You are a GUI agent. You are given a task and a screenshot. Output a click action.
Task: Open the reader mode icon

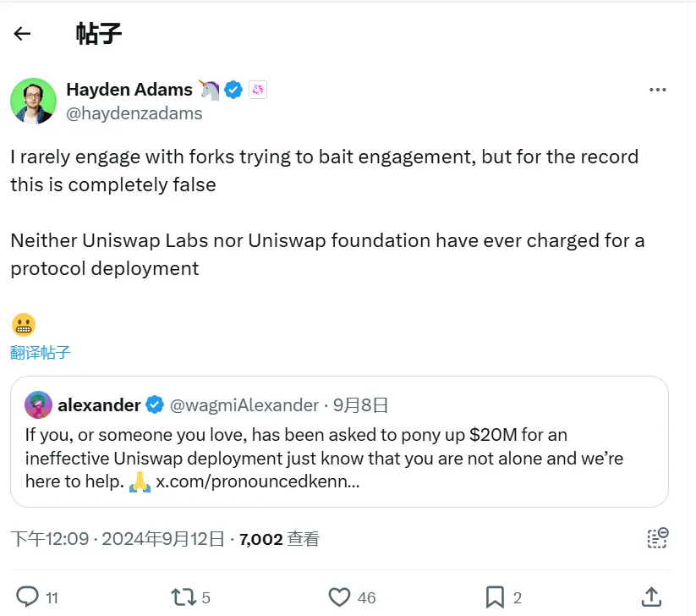[x=657, y=538]
